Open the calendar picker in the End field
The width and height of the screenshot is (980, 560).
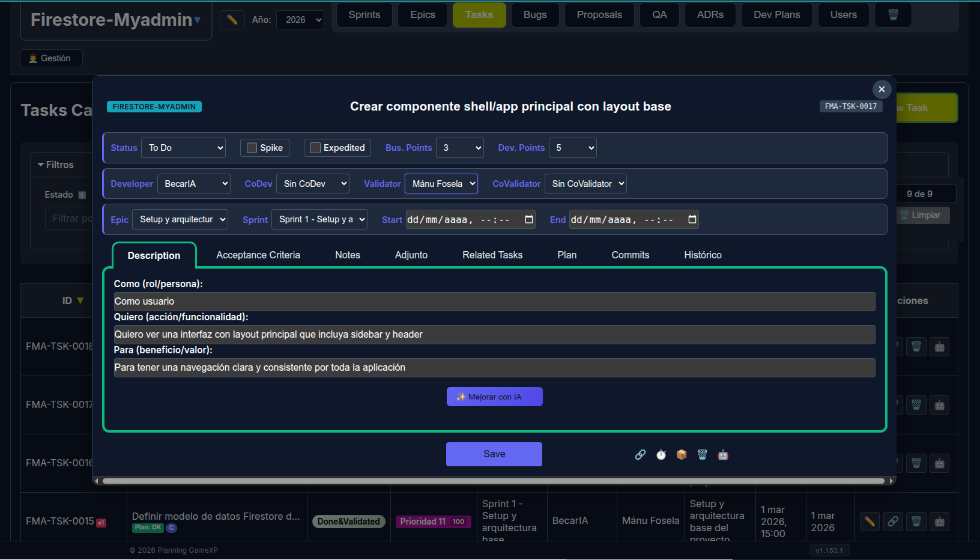point(692,219)
